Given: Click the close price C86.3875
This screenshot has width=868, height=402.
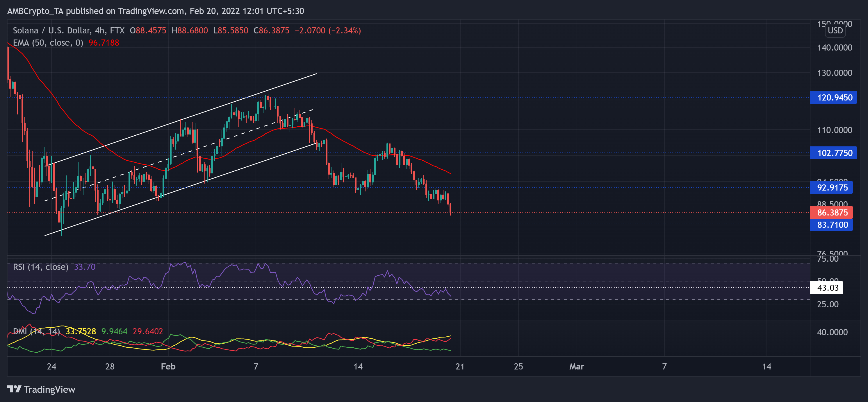Looking at the screenshot, I should (x=271, y=30).
